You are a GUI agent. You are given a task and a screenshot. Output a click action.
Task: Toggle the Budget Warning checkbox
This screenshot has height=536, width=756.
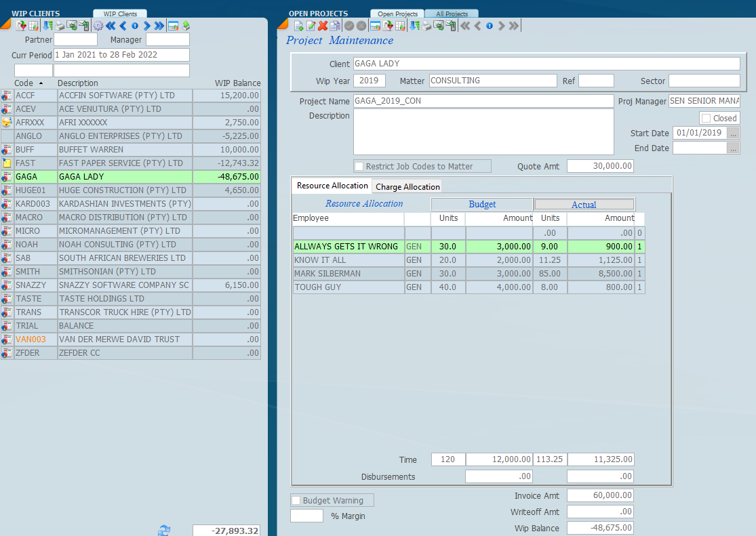coord(296,500)
